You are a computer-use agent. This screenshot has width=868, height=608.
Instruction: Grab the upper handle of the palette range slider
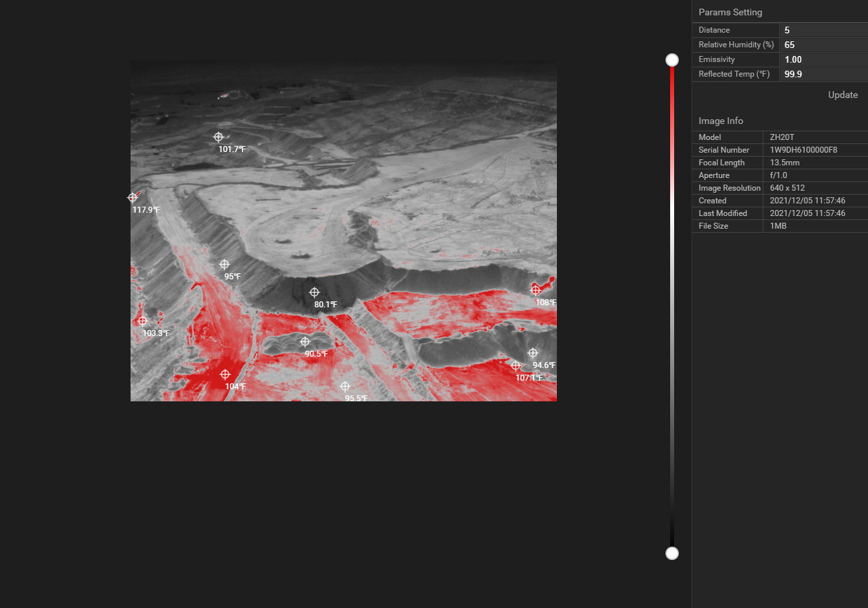(672, 60)
